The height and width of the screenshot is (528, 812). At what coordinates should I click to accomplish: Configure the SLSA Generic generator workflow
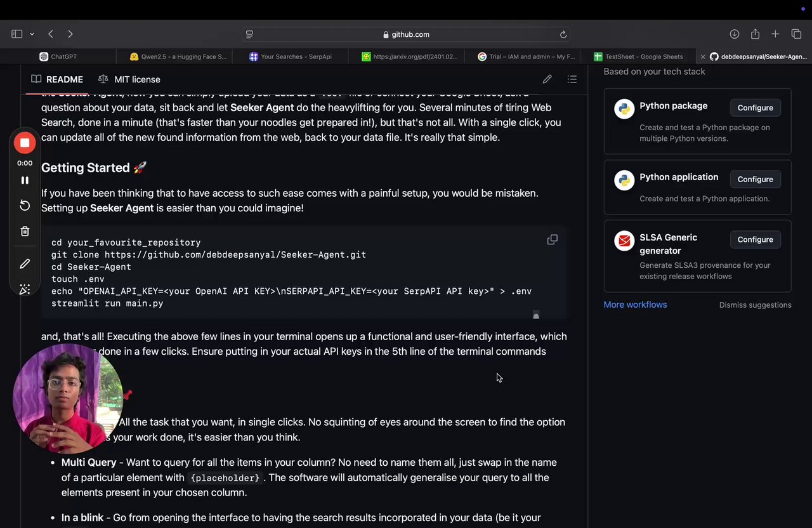click(755, 239)
